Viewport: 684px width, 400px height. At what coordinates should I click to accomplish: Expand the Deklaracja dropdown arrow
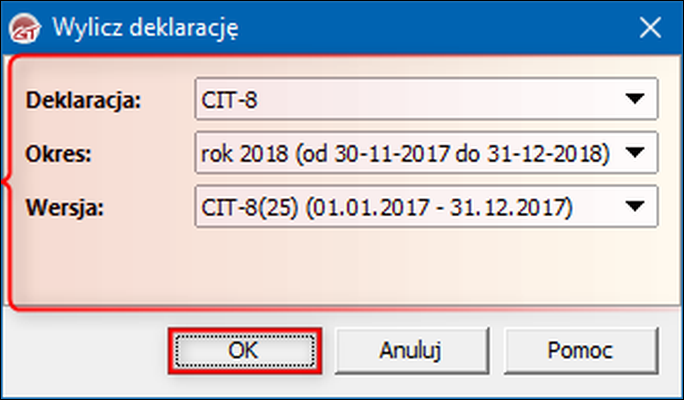pyautogui.click(x=635, y=99)
